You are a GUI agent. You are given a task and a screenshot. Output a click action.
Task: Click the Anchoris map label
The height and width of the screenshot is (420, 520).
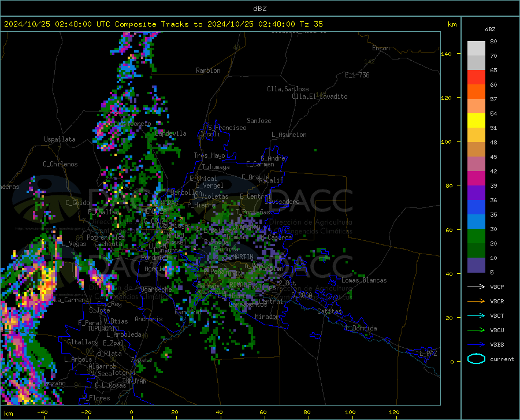148,319
